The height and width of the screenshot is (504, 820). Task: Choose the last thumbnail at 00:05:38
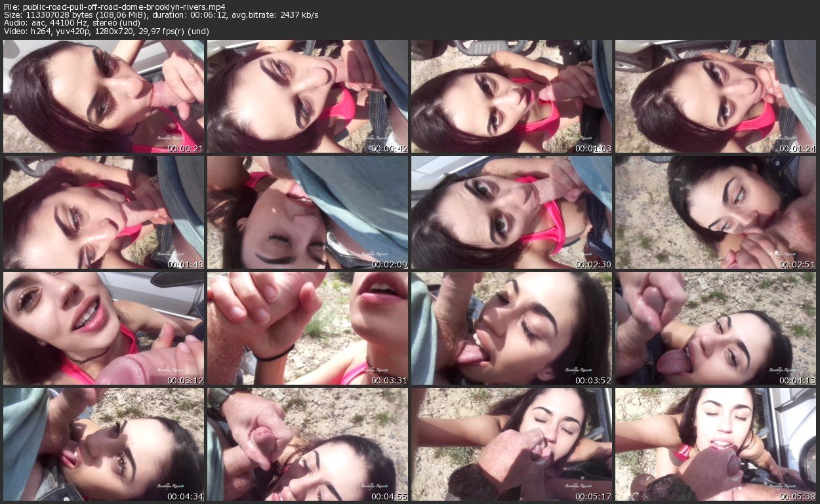[x=716, y=444]
